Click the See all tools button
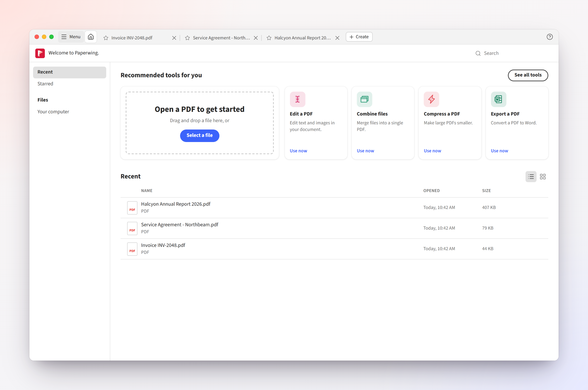 528,75
